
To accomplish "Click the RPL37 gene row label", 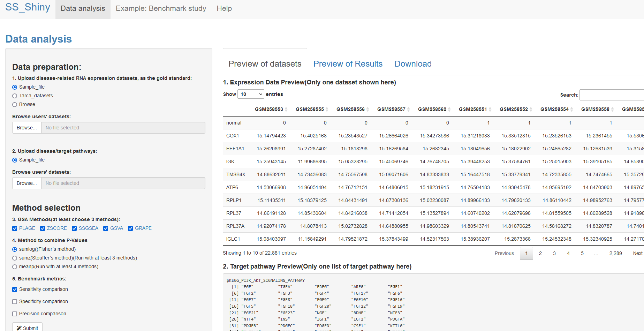I will (x=234, y=213).
